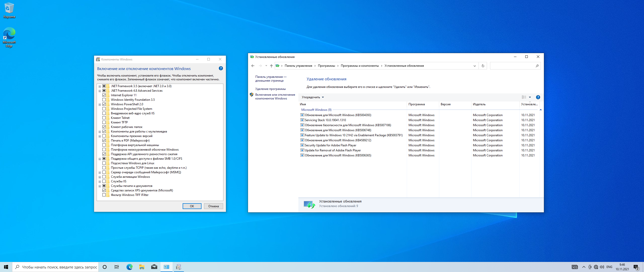Screen dimensions: 644x272
Task: Open the Удаление программы link
Action: coord(270,89)
